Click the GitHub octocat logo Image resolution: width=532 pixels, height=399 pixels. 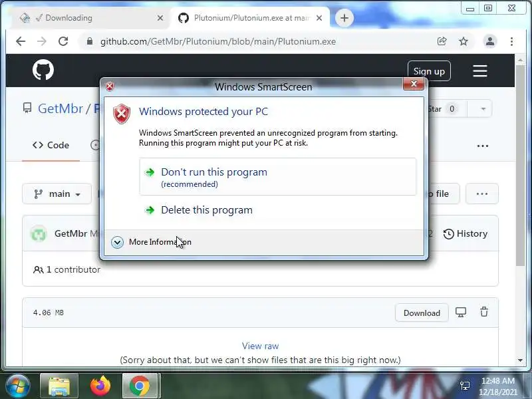(x=43, y=70)
